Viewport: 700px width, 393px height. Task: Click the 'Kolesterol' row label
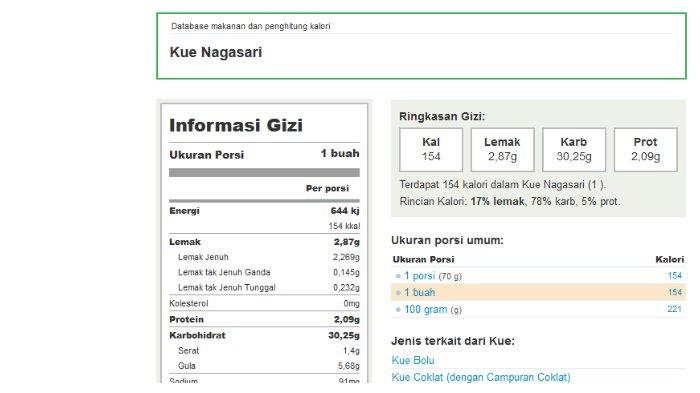(x=189, y=304)
